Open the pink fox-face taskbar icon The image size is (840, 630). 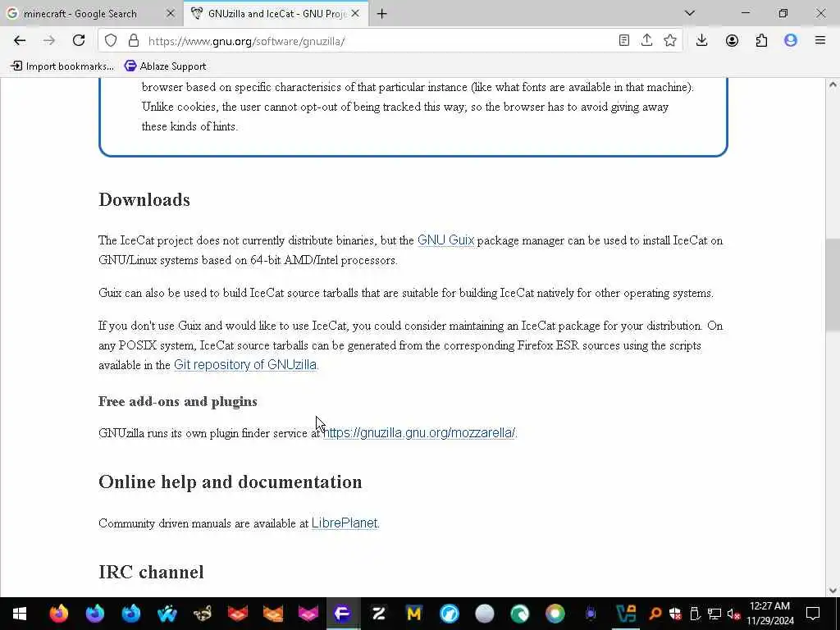[x=308, y=613]
